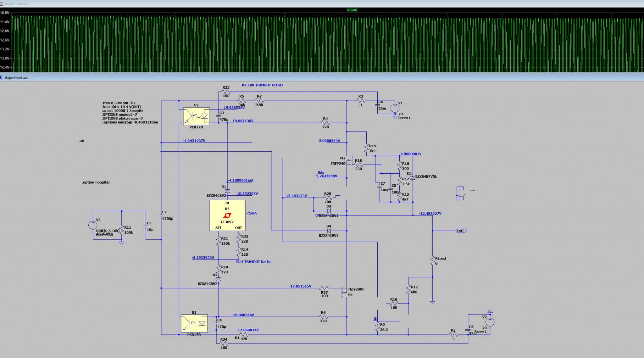Click the OUT net label flag

(x=461, y=231)
